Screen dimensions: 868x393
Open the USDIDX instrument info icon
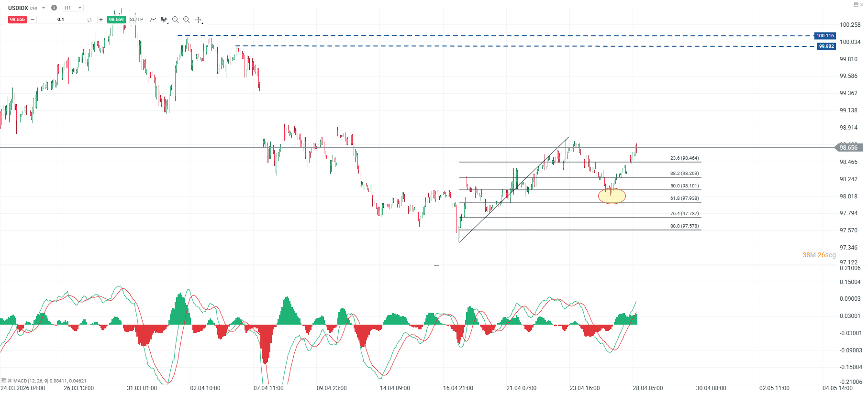(x=54, y=8)
